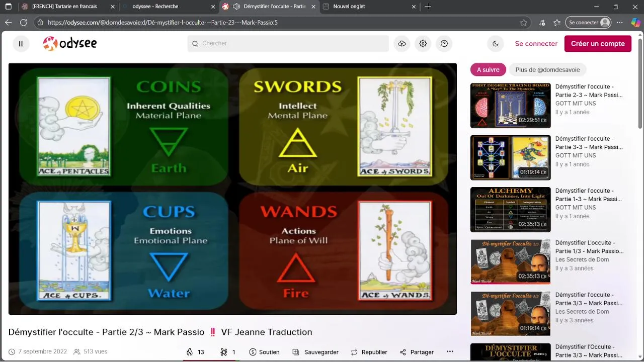The image size is (644, 362).
Task: Open GOTT MIT UNS channel under Partie 2-3
Action: 576,104
